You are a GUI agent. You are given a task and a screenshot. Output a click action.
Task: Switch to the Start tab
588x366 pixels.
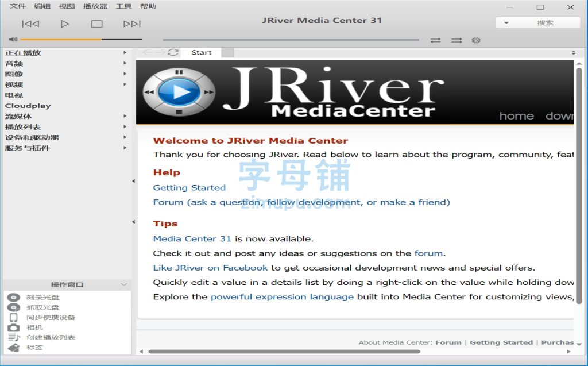(x=201, y=52)
